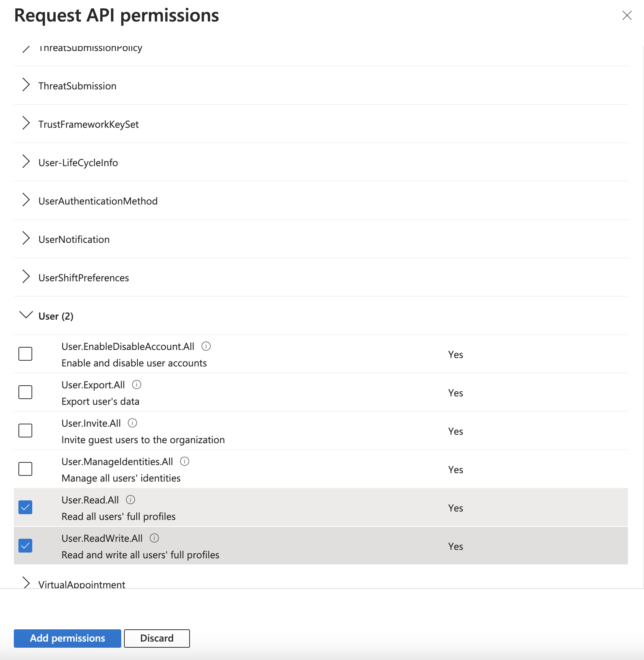Select the User.Invite.All checkbox

point(25,431)
